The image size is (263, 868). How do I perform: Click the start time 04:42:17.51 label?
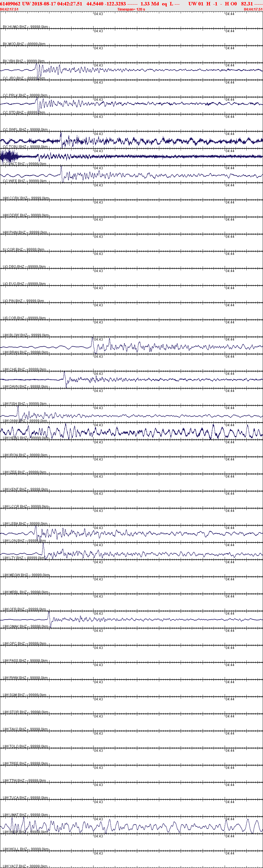coord(9,9)
